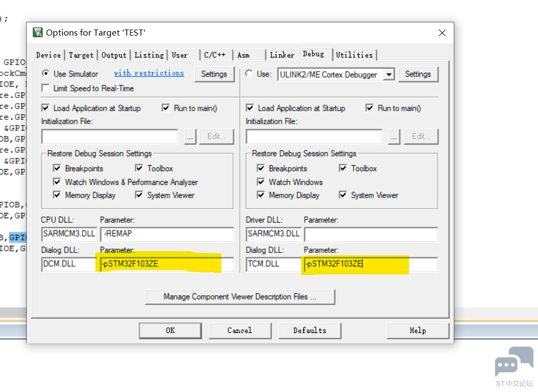
Task: Click simulator Edit... button
Action: 217,137
